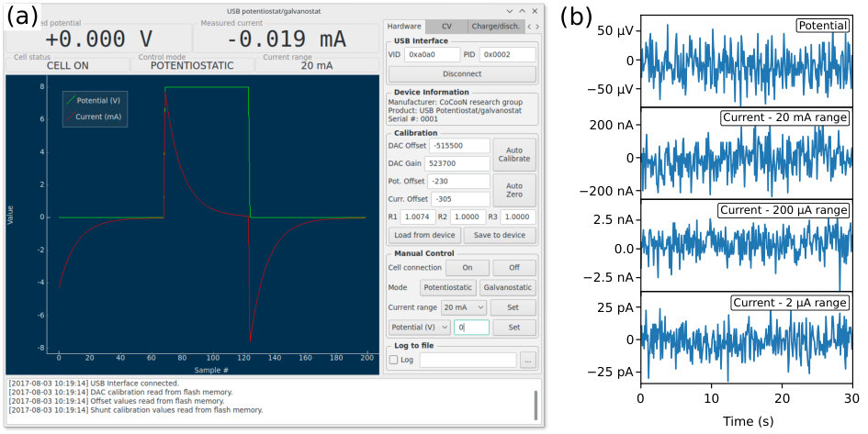Click the Sample # axis label
This screenshot has width=868, height=434.
pyautogui.click(x=211, y=370)
